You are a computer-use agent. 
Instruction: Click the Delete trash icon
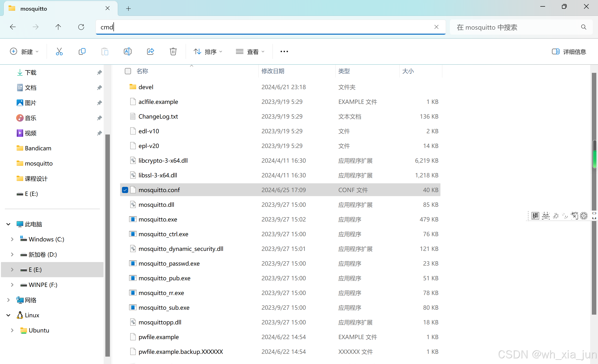point(173,51)
